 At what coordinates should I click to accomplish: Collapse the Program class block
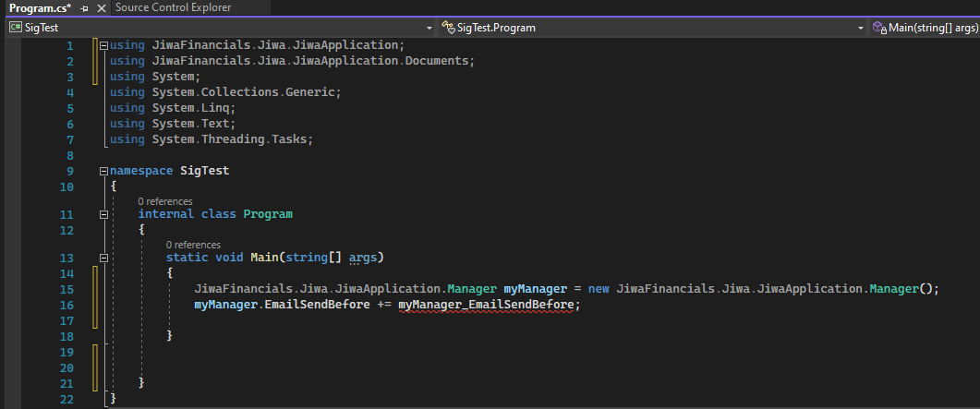tap(103, 214)
